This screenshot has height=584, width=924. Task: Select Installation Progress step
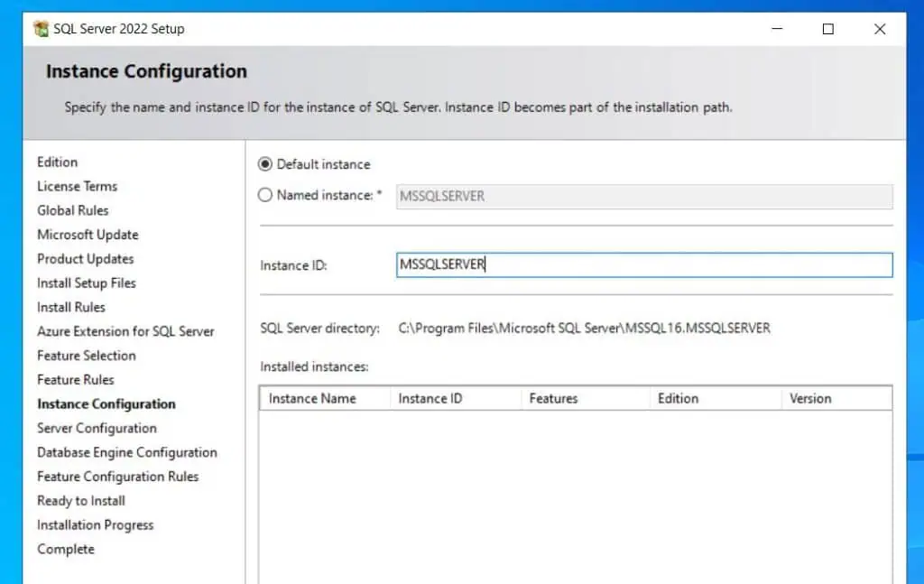click(x=96, y=524)
